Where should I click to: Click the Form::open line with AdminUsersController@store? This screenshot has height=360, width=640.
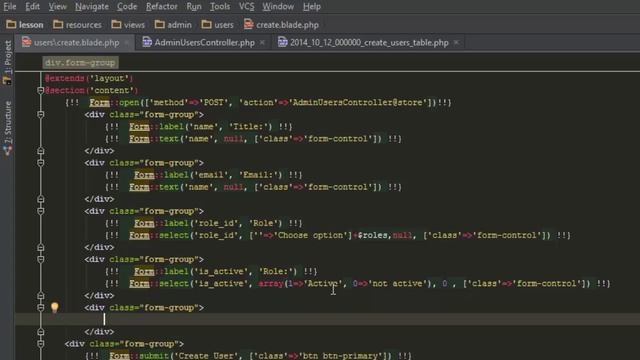click(x=258, y=102)
